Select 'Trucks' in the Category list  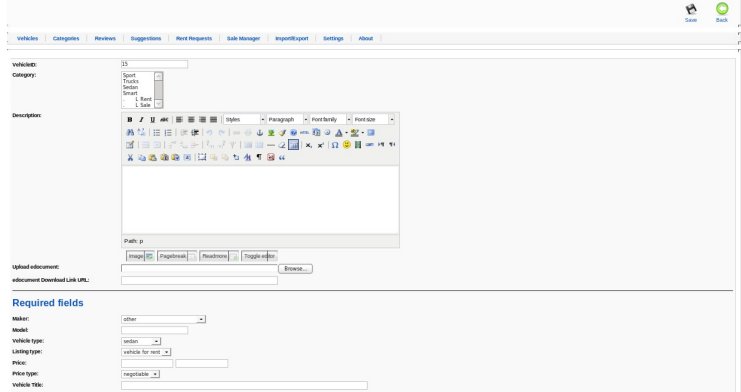(131, 81)
